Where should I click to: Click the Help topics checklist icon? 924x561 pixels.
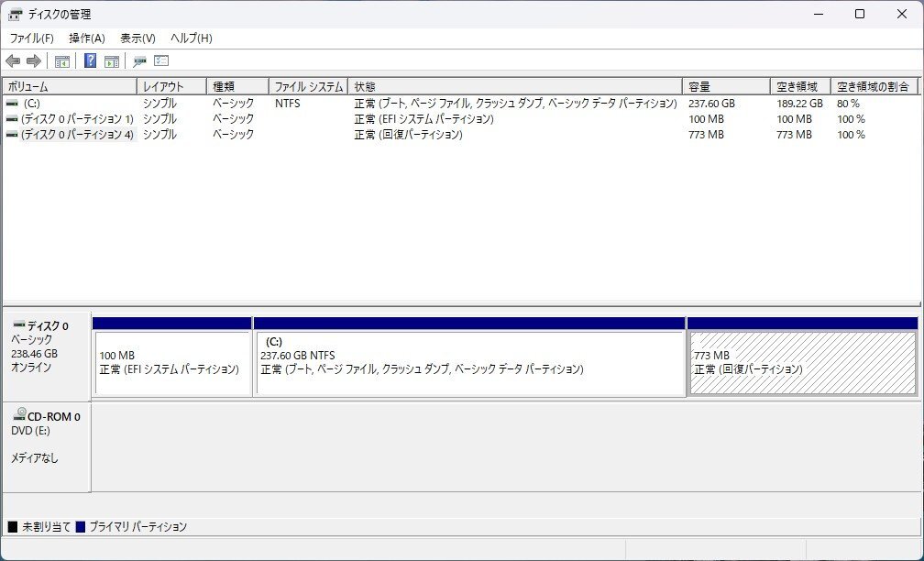click(x=161, y=60)
